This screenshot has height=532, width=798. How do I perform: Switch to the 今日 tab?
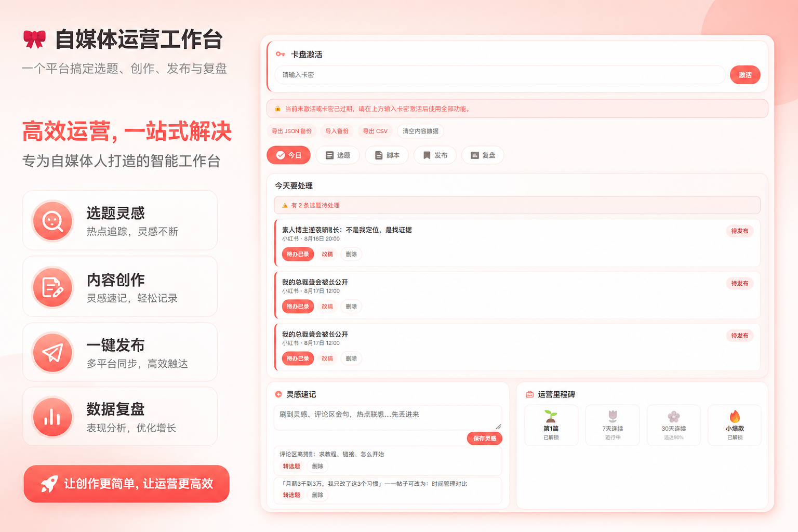coord(288,155)
